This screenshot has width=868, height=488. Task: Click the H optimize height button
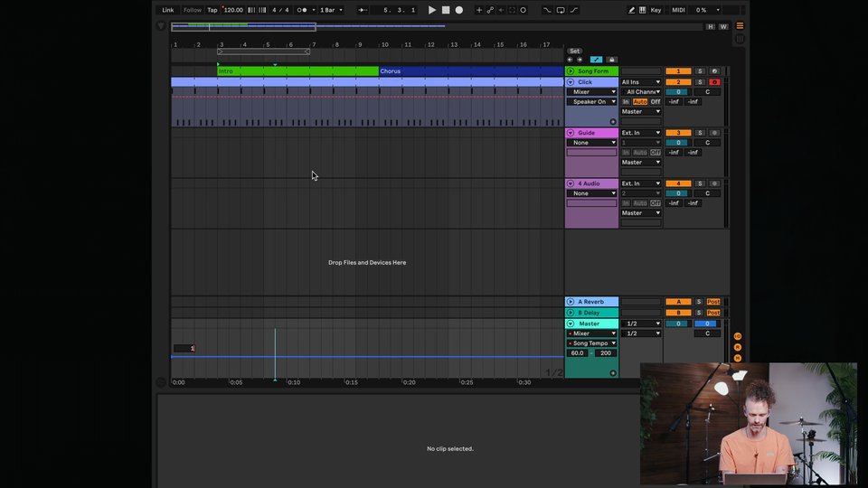coord(711,26)
